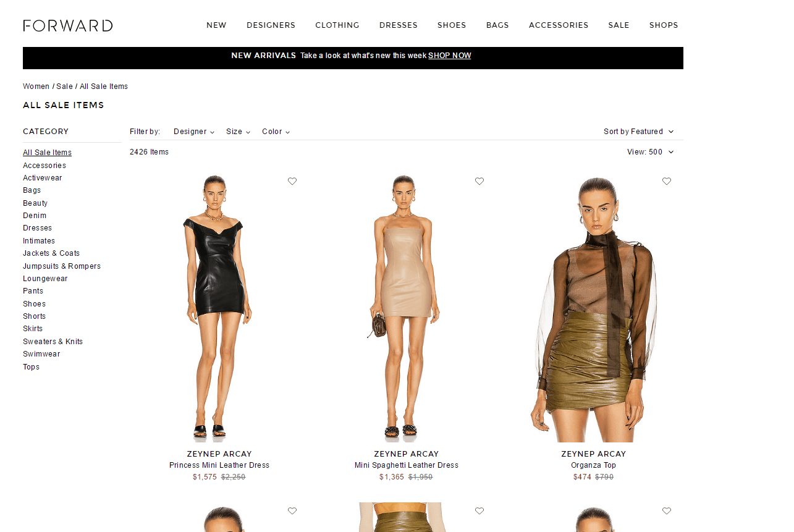Select the Beauty category
The height and width of the screenshot is (532, 794).
pyautogui.click(x=35, y=203)
